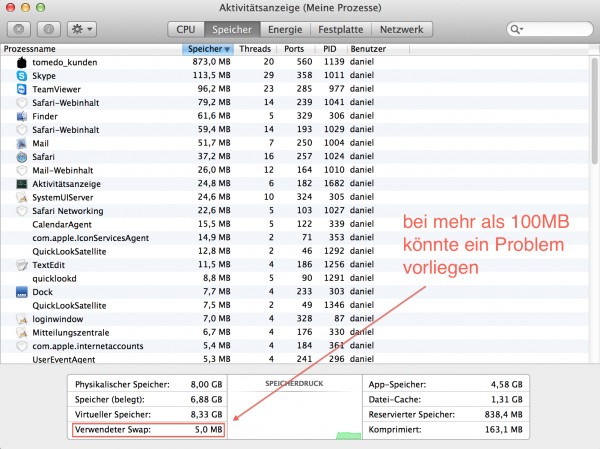Click the PID 1682 cell
Viewport: 600px width, 449px height.
[x=334, y=183]
